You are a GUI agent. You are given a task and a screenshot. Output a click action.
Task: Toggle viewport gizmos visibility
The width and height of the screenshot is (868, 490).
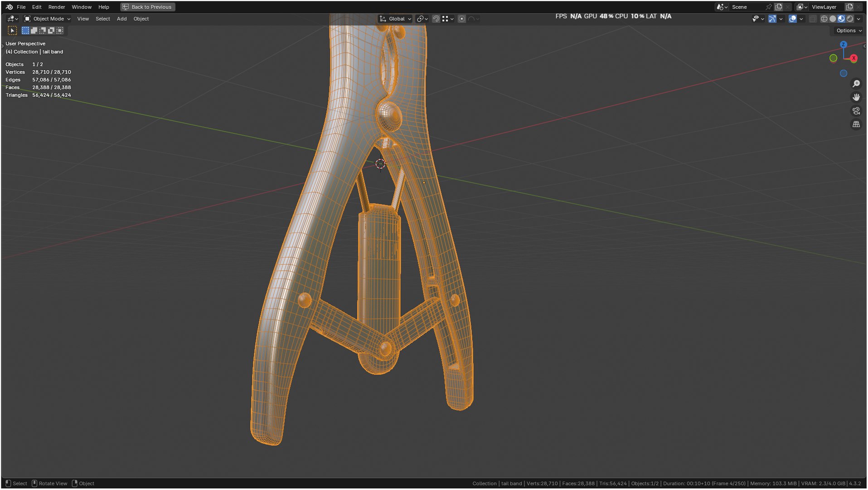tap(772, 19)
